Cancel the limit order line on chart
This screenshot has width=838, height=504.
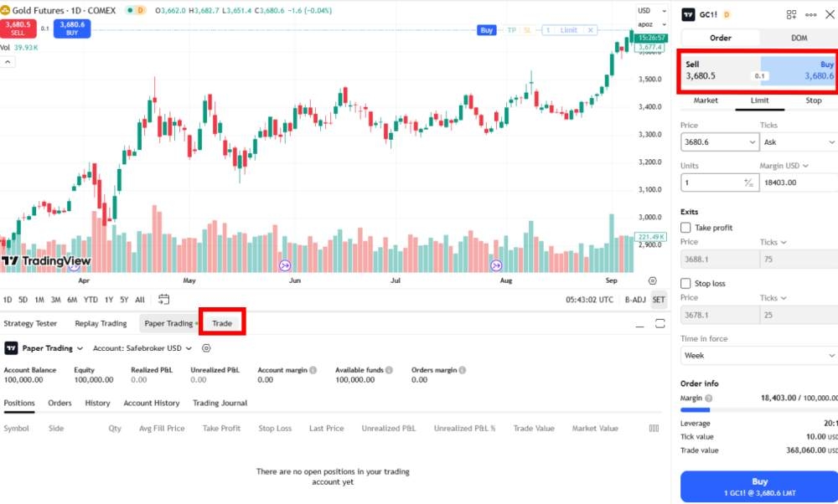[591, 30]
